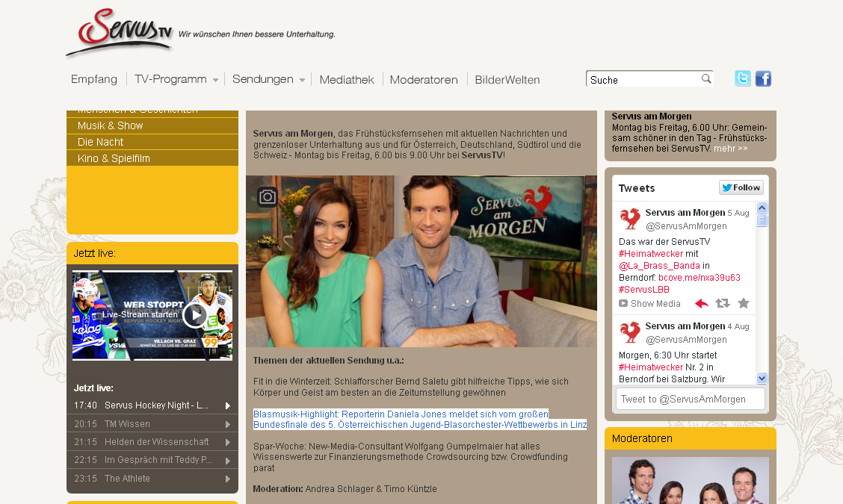The width and height of the screenshot is (843, 504).
Task: Click the Tweet to @ServusAmMorgen field
Action: point(690,399)
